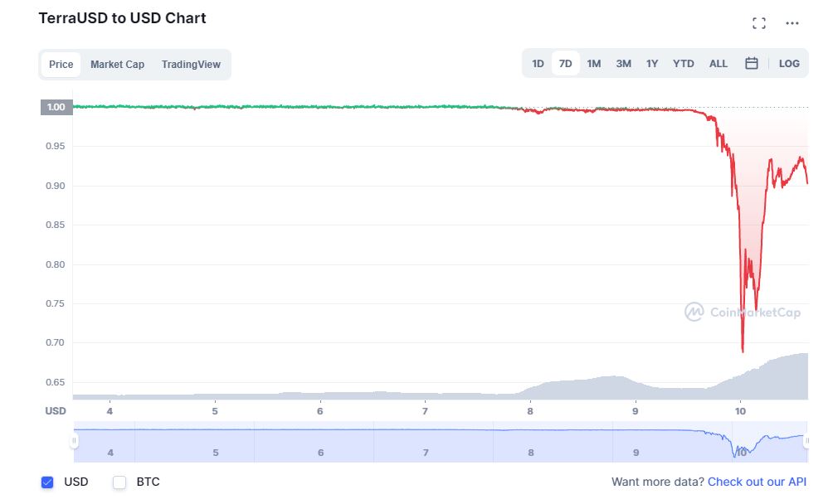Click the 0.70 y-axis price label
This screenshot has height=504, width=833.
pyautogui.click(x=56, y=342)
